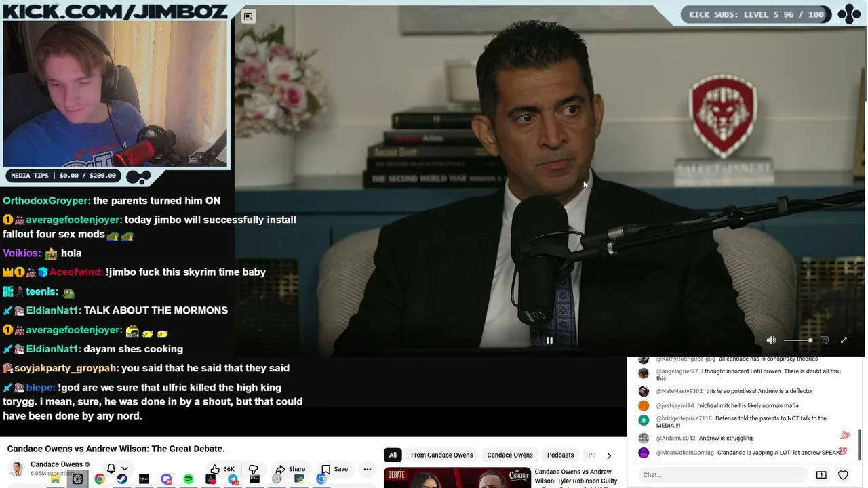Click the orange 'j' avatar of @justsayn-i9d
Screen dimensions: 868x488
pyautogui.click(x=644, y=405)
